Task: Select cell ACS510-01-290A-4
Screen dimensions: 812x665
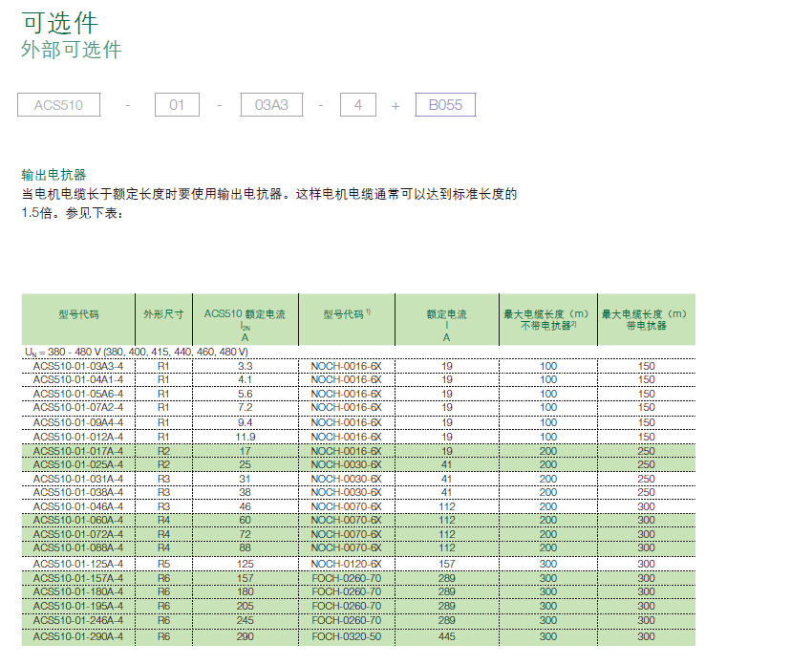Action: pyautogui.click(x=78, y=636)
